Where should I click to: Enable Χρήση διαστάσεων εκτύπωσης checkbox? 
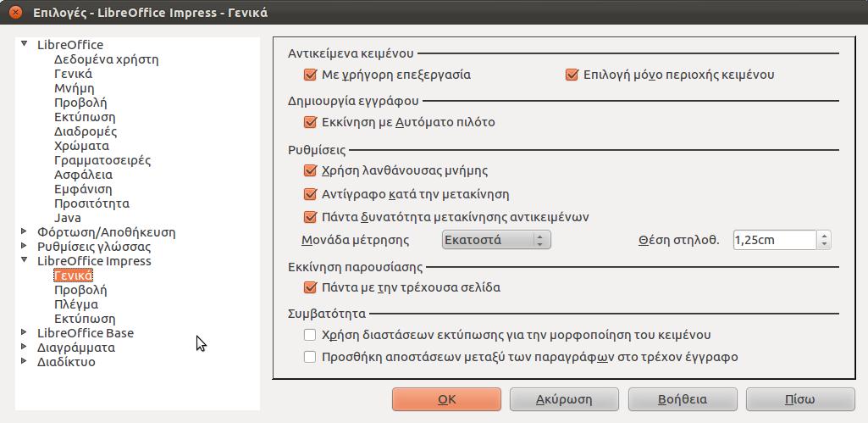(x=309, y=335)
